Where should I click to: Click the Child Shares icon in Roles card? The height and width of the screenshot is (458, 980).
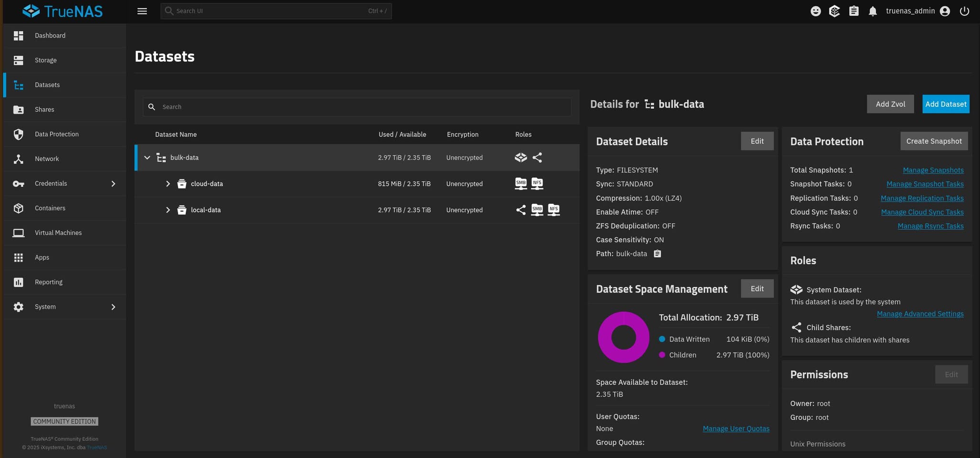point(796,327)
